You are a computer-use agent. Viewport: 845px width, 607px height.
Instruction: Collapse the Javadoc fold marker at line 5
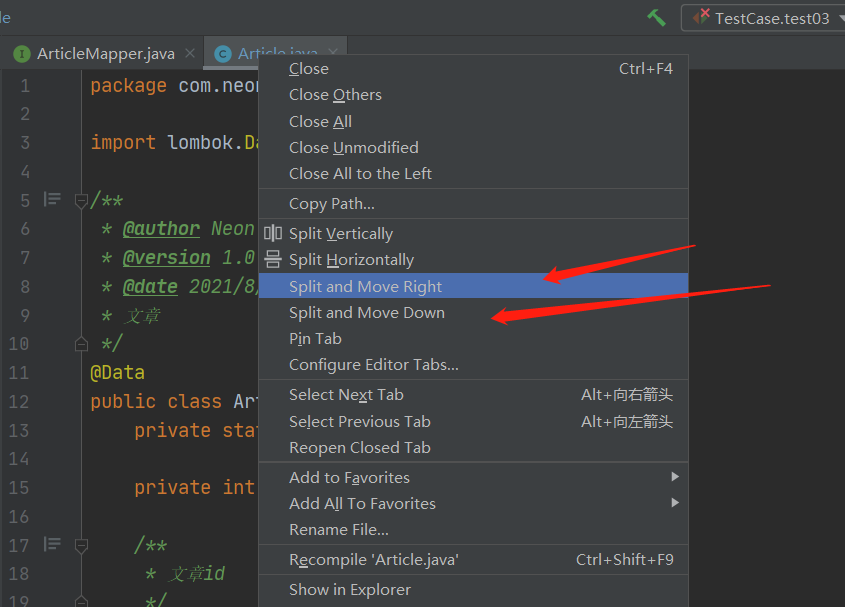[81, 201]
